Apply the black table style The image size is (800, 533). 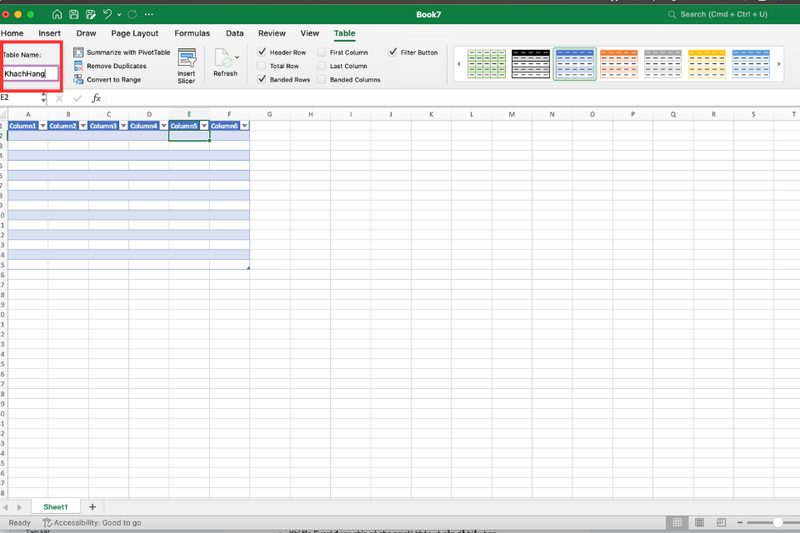pos(531,64)
